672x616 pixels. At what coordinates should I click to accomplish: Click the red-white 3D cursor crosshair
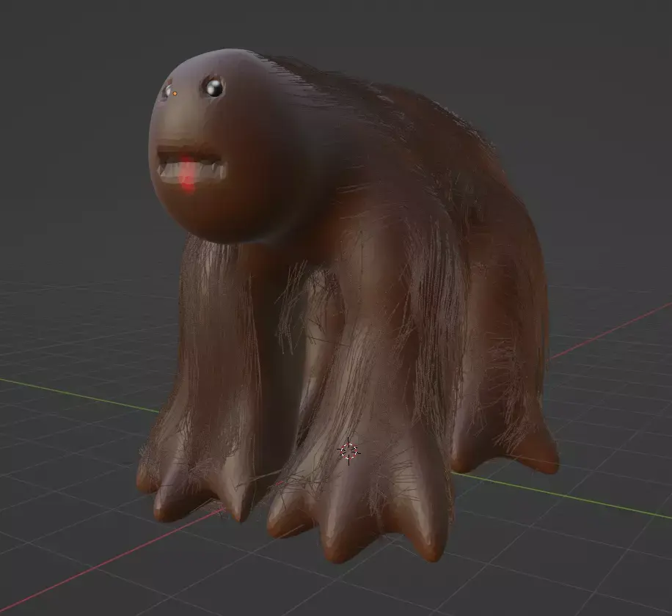348,451
